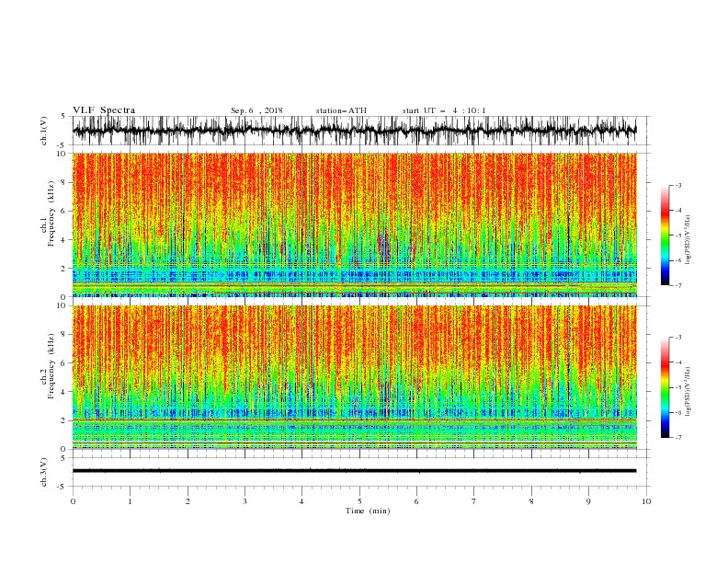Click the "2" kHz tick on ch.2 frequency axis

click(64, 420)
